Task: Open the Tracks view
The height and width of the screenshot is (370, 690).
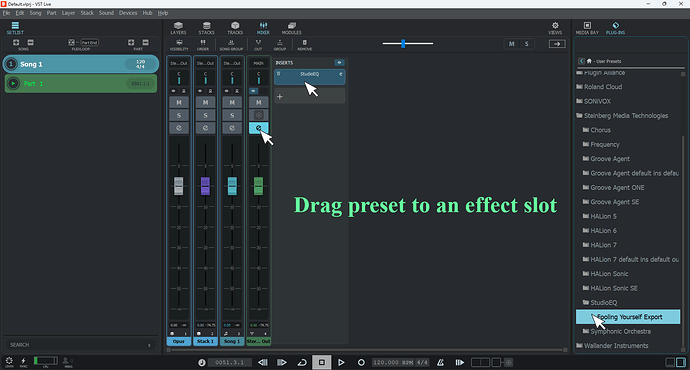Action: point(235,28)
